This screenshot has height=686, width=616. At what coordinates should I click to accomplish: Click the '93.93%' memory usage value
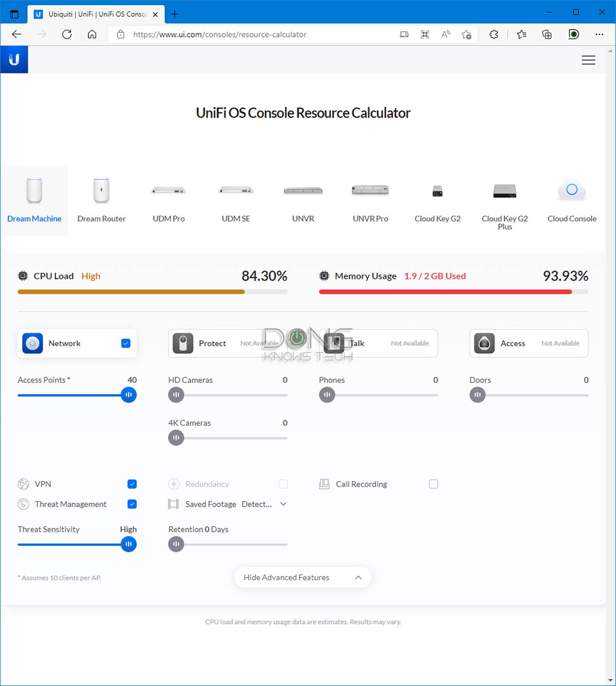(x=566, y=276)
